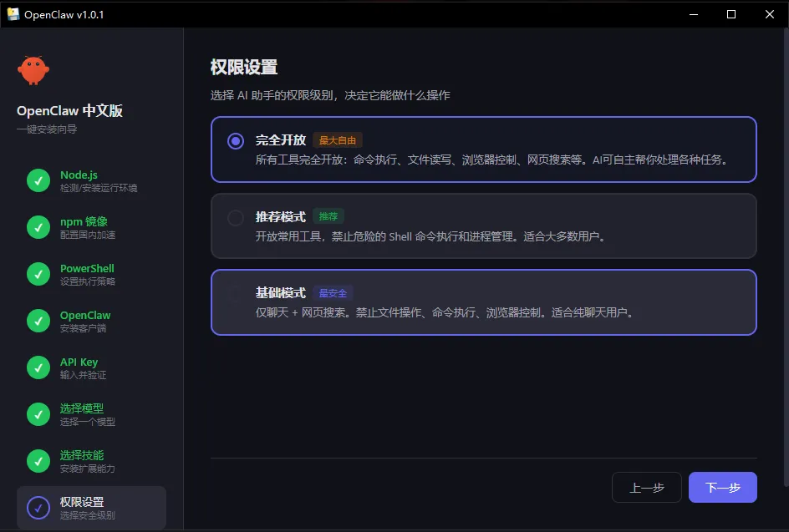Click the 完全开放 option description text

click(x=491, y=160)
